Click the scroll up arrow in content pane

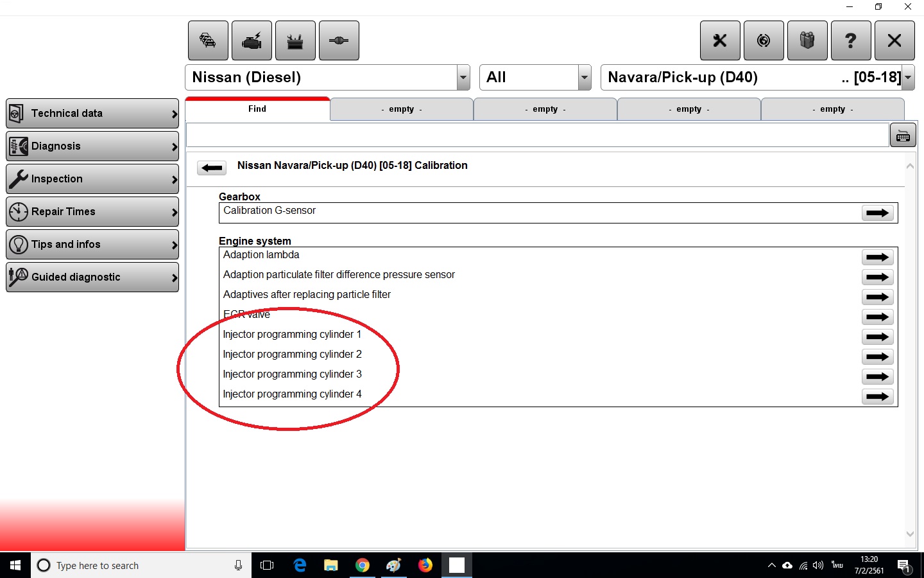click(x=910, y=166)
